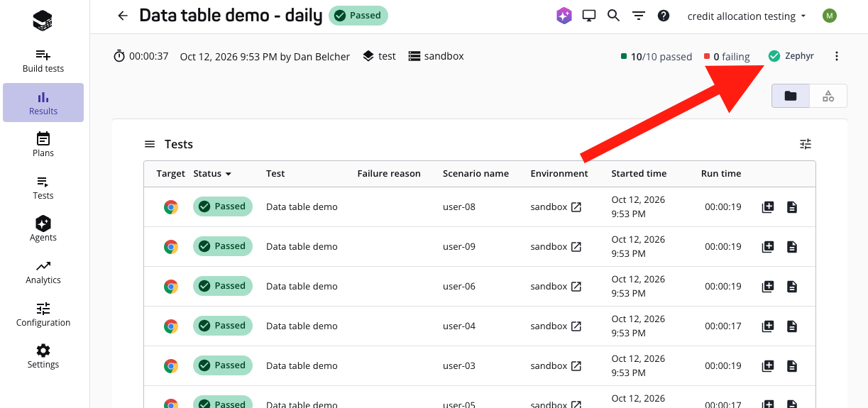Click Environment column header
Viewport: 868px width, 408px height.
coord(559,174)
